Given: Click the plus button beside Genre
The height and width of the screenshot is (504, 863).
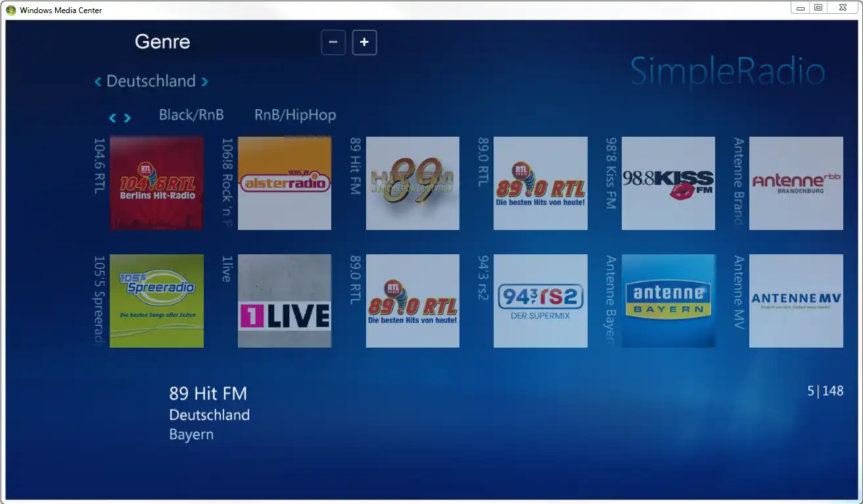Looking at the screenshot, I should [x=365, y=43].
